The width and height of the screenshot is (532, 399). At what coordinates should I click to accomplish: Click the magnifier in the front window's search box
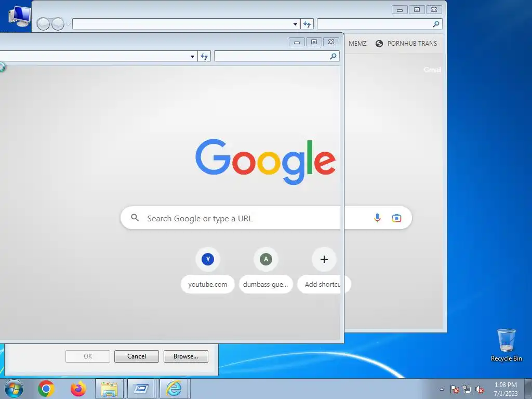333,56
